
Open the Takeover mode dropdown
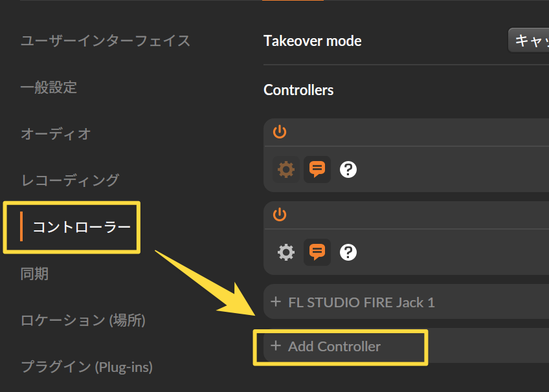point(528,41)
